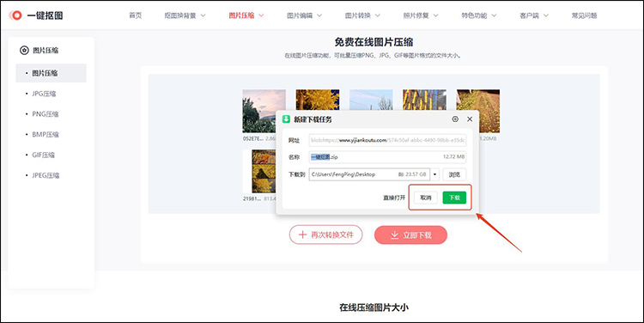This screenshot has width=644, height=323.
Task: Select JPEG压缩 in the sidebar
Action: click(46, 175)
